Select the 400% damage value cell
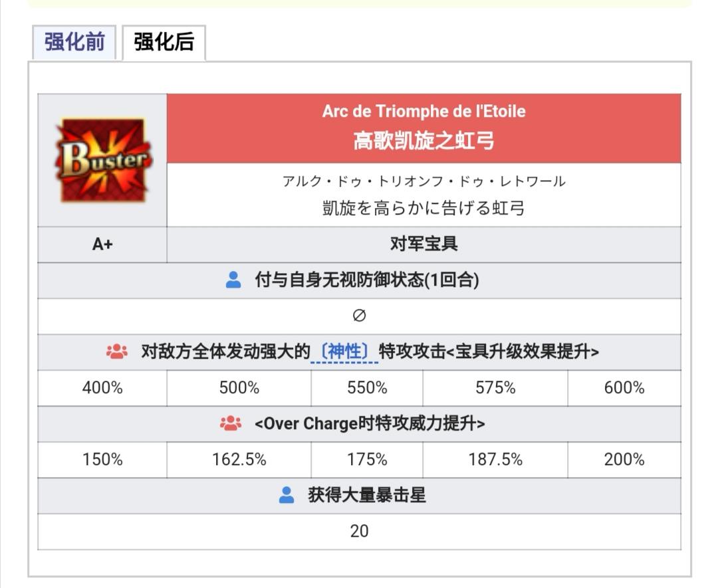The image size is (718, 588). (x=102, y=388)
